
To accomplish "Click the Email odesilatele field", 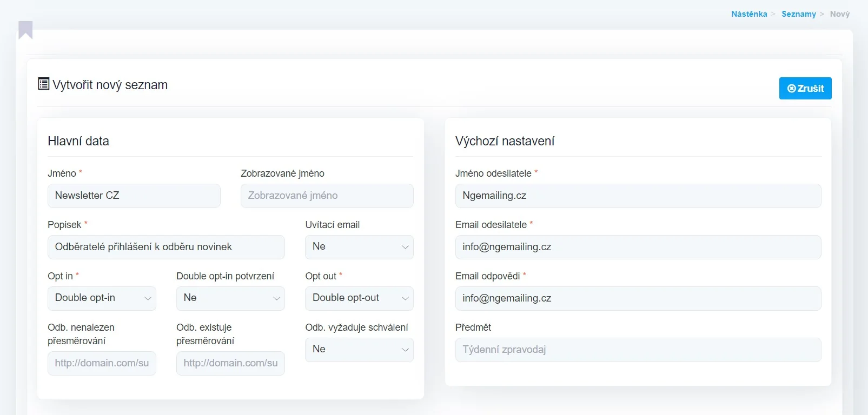I will point(638,247).
